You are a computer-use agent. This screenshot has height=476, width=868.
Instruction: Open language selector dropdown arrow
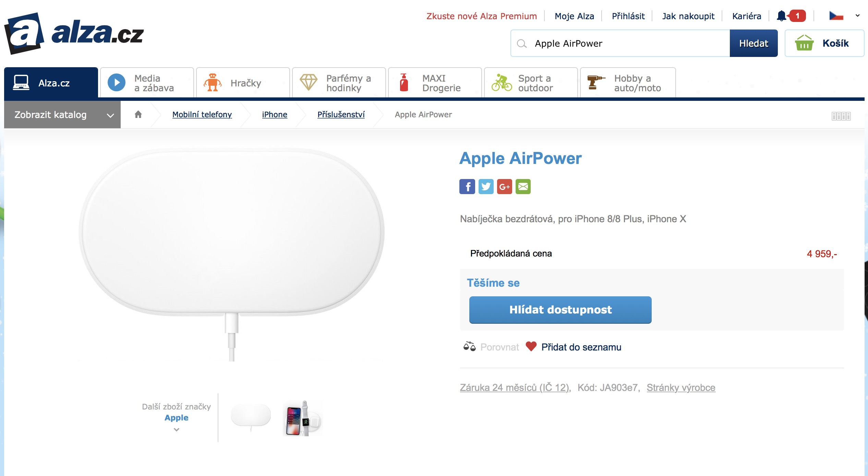tap(857, 16)
